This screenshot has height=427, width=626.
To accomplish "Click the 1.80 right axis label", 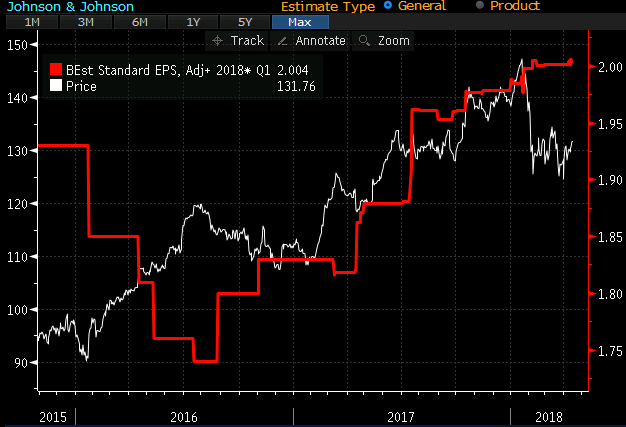I will (610, 295).
